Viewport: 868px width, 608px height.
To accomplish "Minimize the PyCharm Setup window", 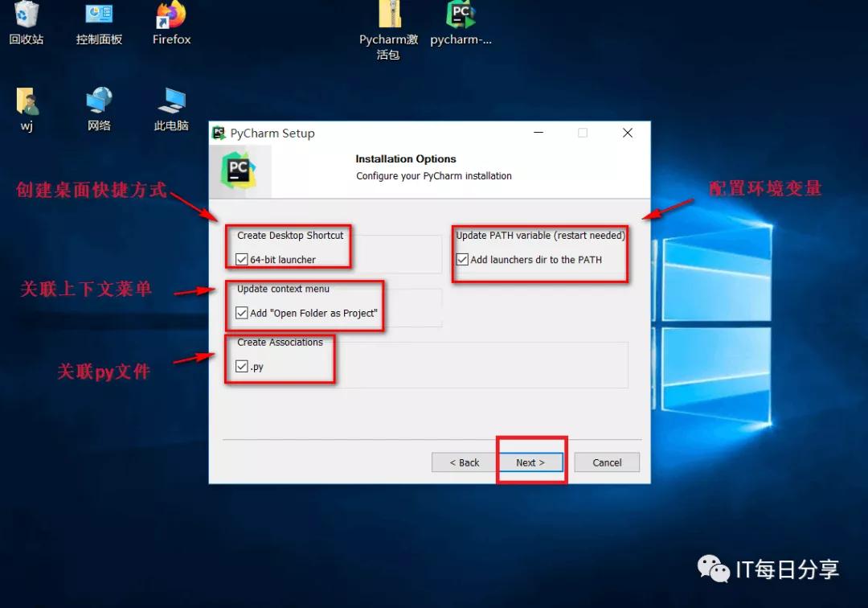I will [538, 133].
